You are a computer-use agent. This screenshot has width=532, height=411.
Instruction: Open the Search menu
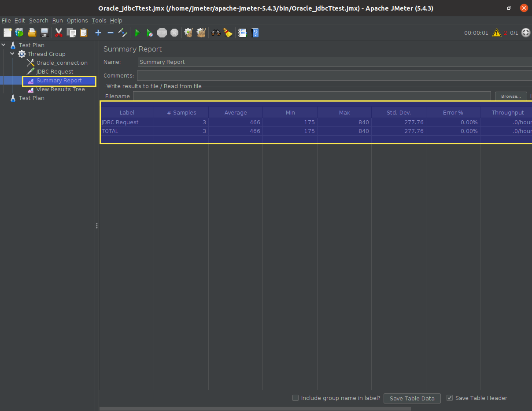tap(39, 21)
